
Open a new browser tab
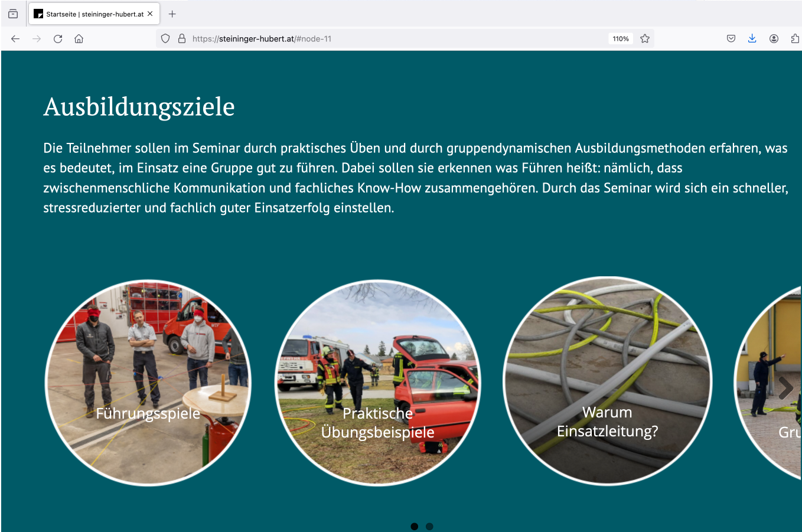(172, 14)
